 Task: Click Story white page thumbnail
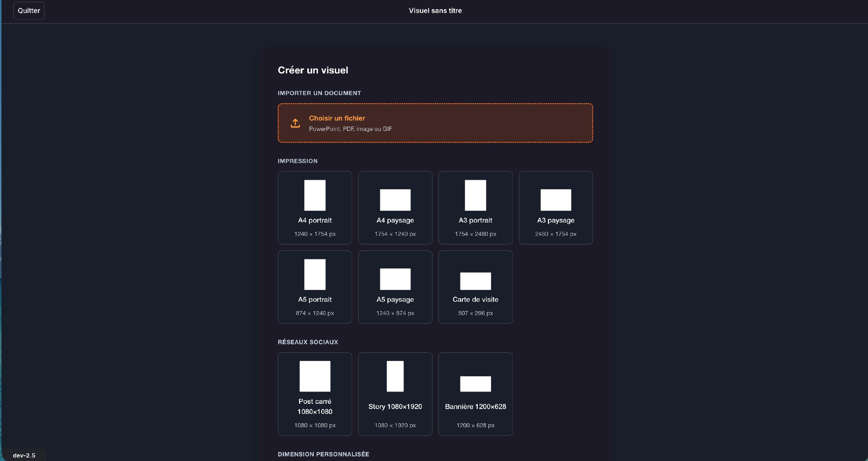pyautogui.click(x=395, y=376)
